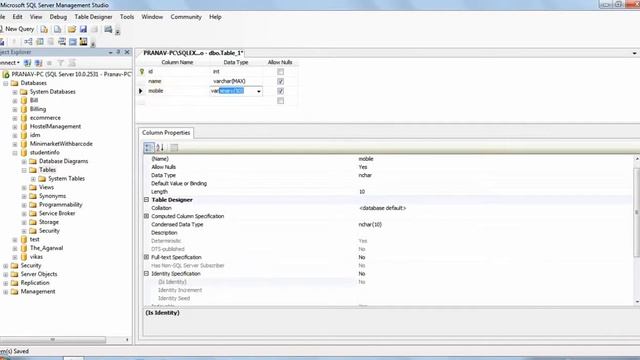Toggle Allow Nulls checkbox for id column

(280, 72)
